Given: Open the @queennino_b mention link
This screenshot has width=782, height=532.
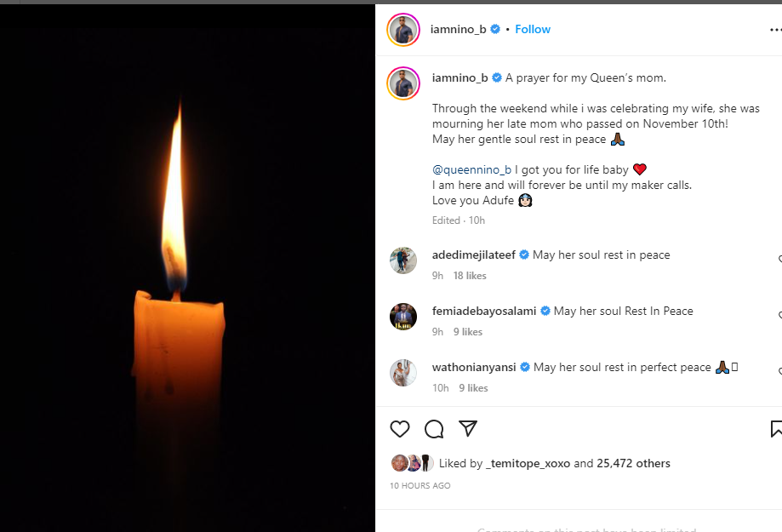Looking at the screenshot, I should click(471, 169).
